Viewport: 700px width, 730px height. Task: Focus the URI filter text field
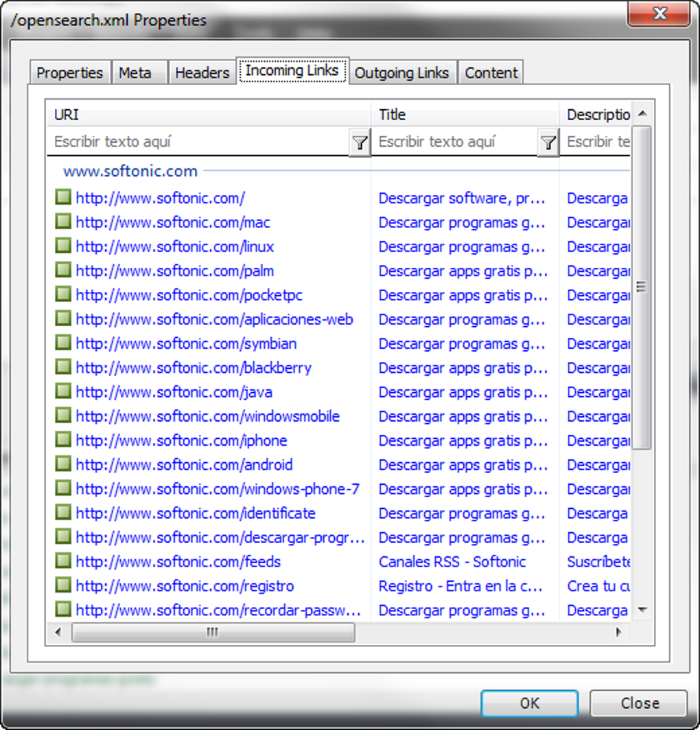tap(198, 141)
